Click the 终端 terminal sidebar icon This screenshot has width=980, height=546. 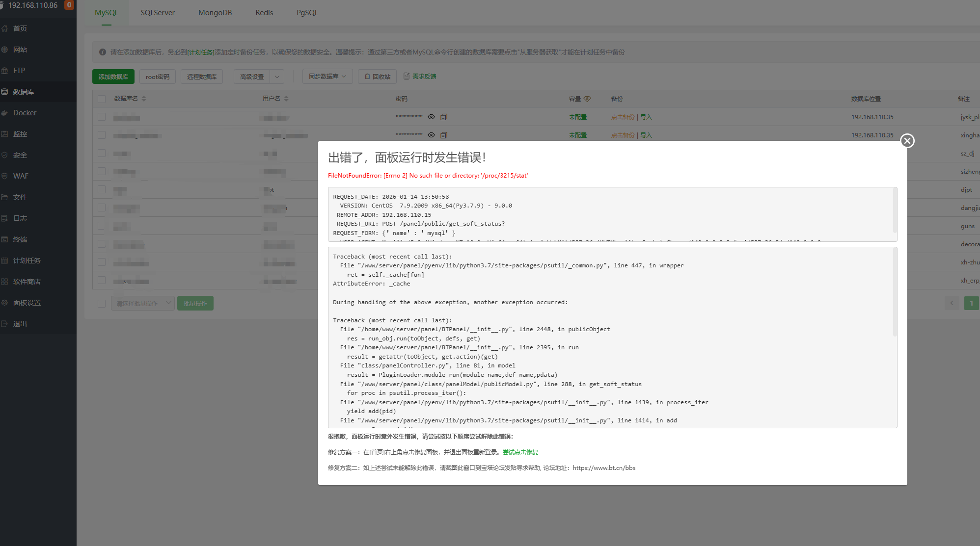[x=4, y=239]
